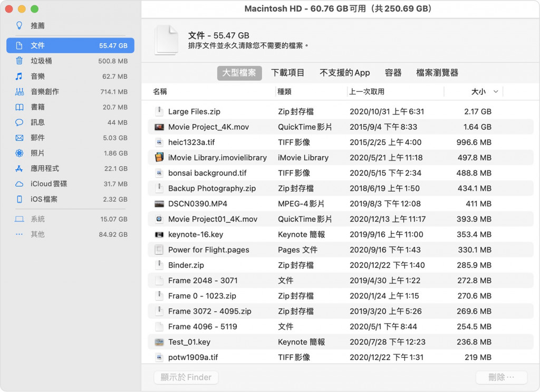Sort by the 大小 column header
This screenshot has height=392, width=540.
(x=478, y=92)
